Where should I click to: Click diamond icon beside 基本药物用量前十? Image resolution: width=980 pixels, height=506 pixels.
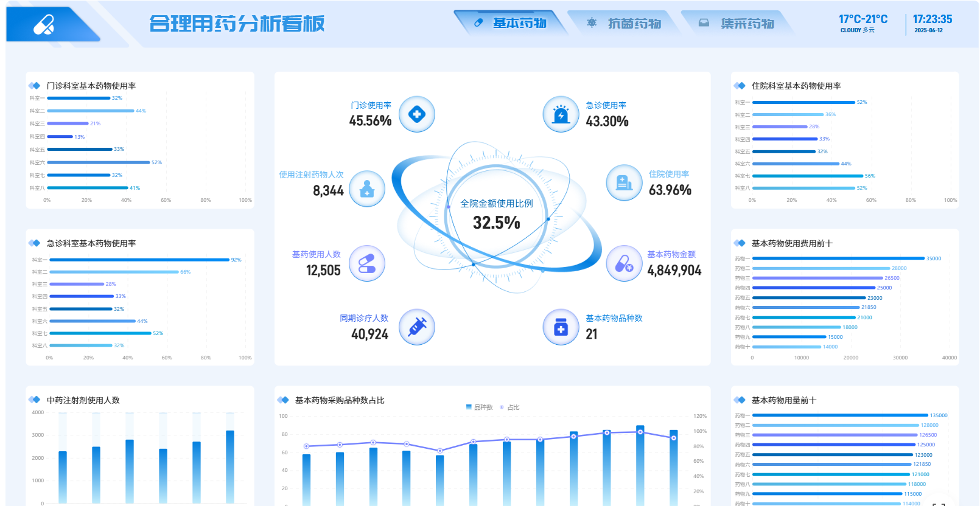(x=739, y=400)
